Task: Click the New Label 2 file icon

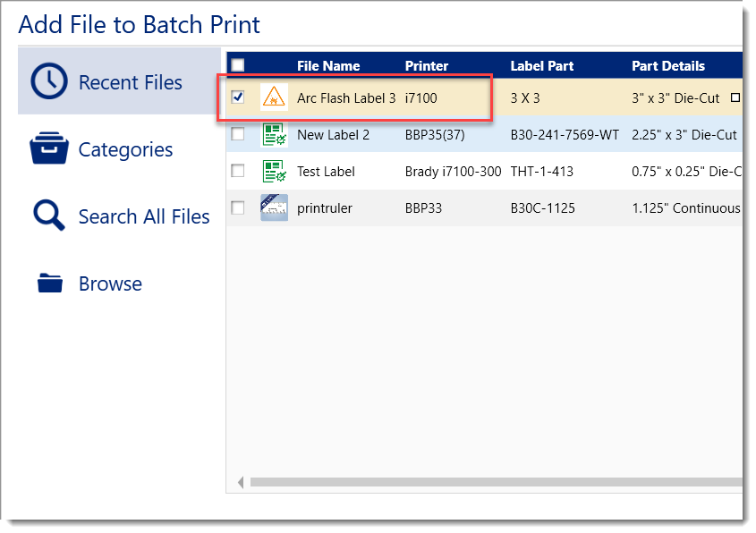Action: point(274,135)
